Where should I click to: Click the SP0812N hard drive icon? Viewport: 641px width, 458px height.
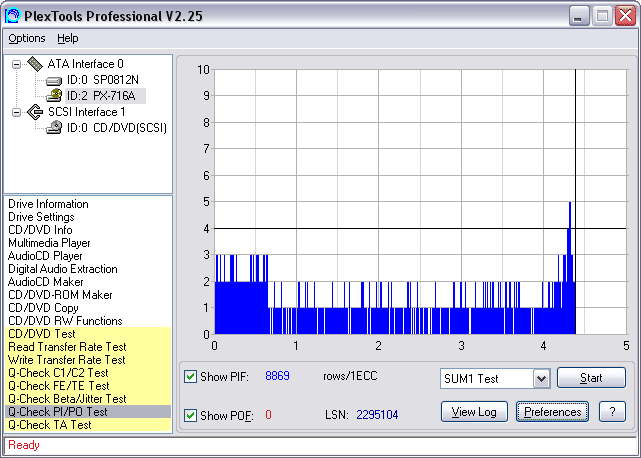point(54,81)
